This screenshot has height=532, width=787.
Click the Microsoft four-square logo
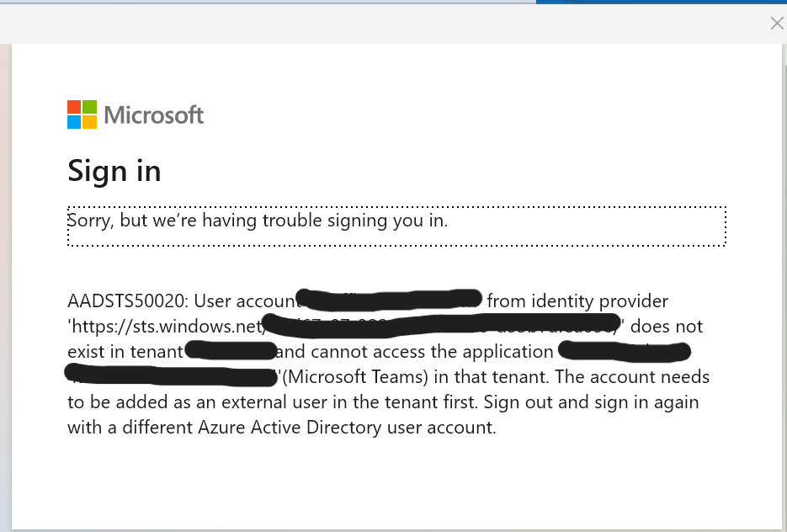coord(82,114)
